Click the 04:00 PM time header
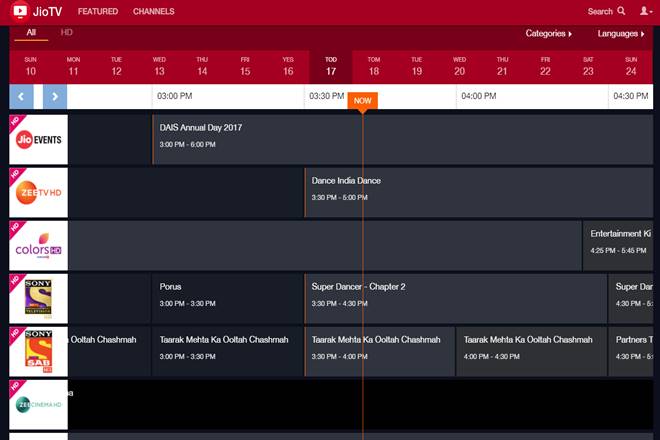The image size is (660, 440). tap(479, 96)
